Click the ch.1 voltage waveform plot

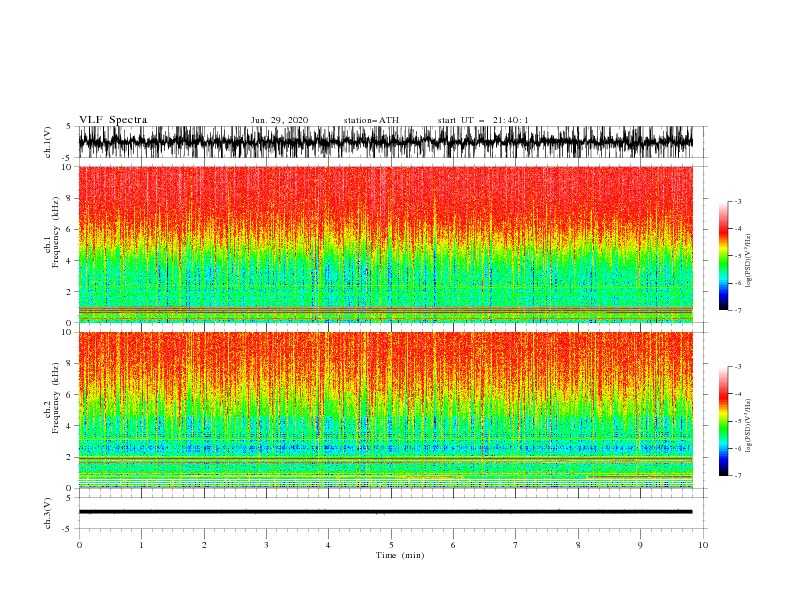click(386, 142)
